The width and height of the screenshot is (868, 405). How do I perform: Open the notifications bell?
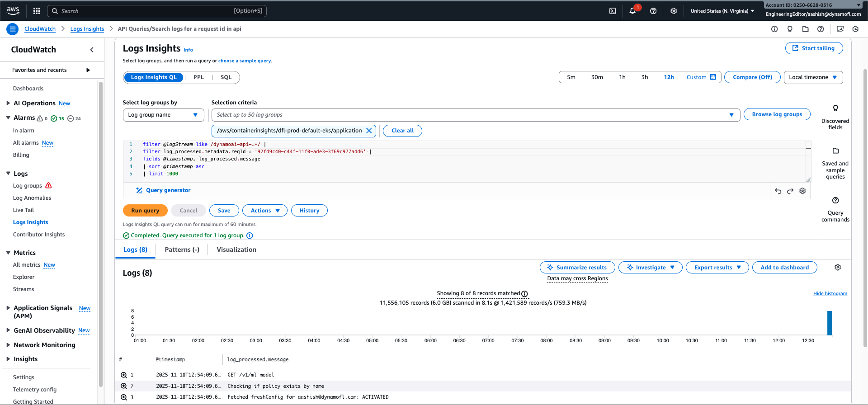(x=632, y=11)
